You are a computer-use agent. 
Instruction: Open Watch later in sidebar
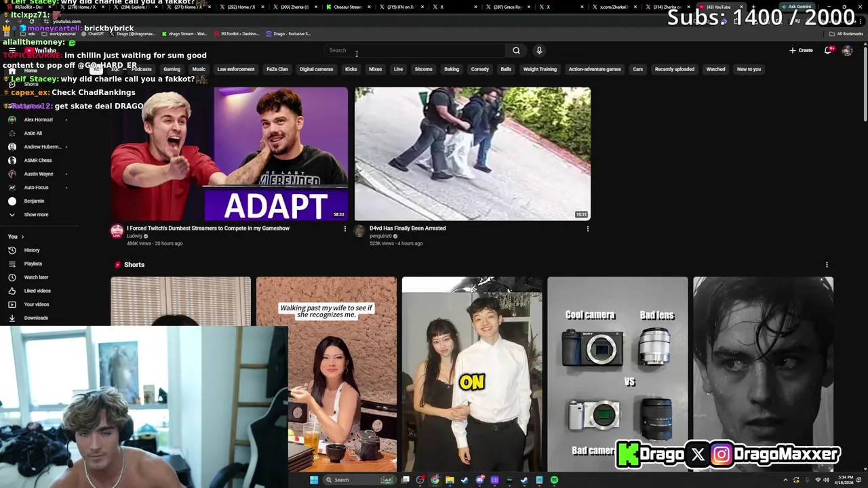(x=39, y=277)
